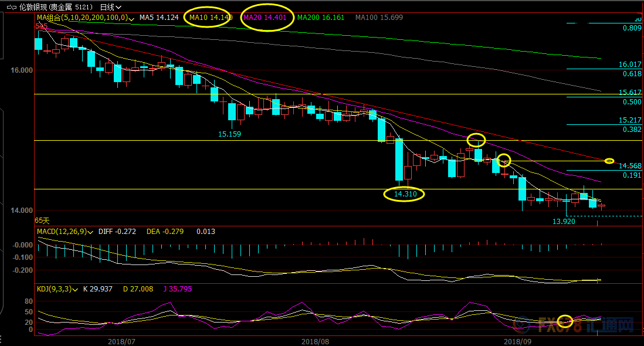Click the 65天 period label
The height and width of the screenshot is (346, 644).
[x=42, y=221]
